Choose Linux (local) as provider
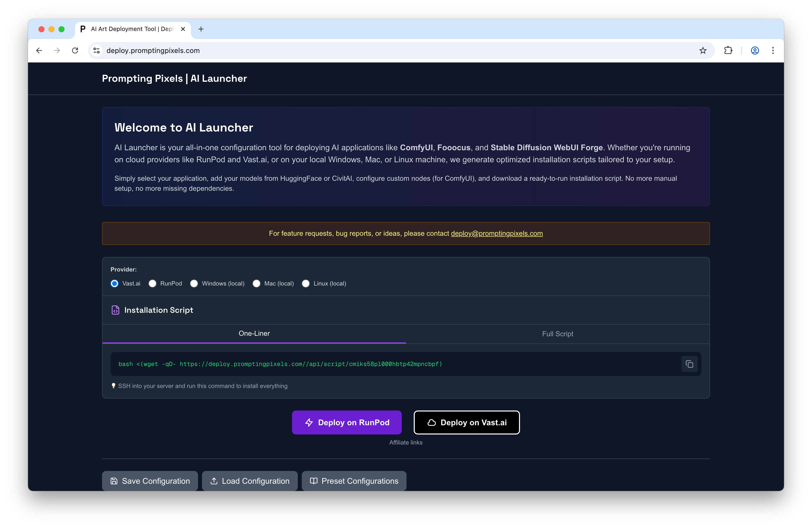This screenshot has height=528, width=812. [x=306, y=283]
